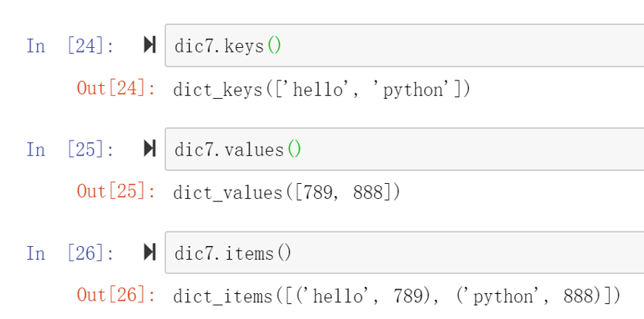The height and width of the screenshot is (319, 644).
Task: Click the dict_keys output text
Action: pos(322,89)
